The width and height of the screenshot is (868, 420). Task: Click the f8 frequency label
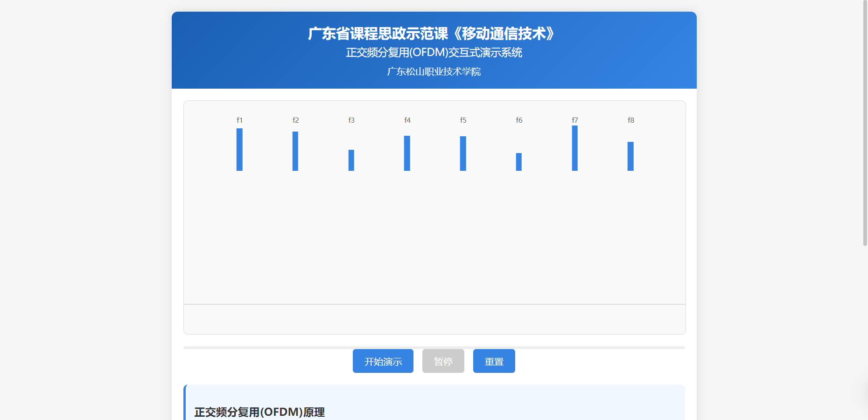(631, 120)
